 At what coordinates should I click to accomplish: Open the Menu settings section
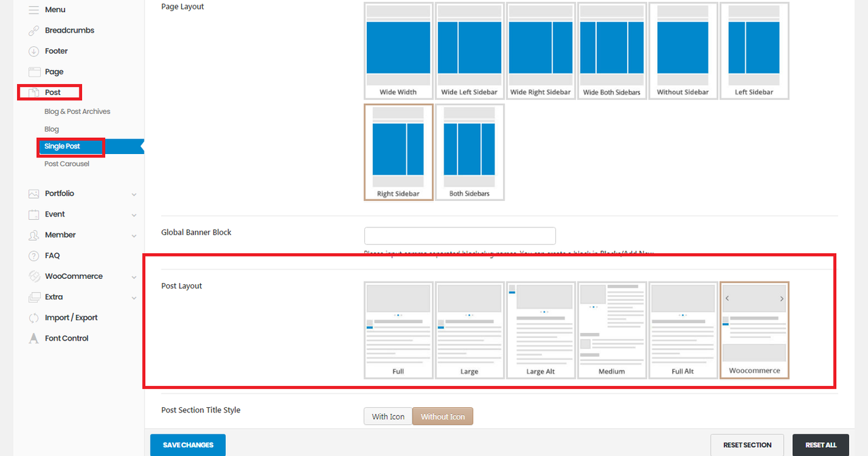coord(55,10)
